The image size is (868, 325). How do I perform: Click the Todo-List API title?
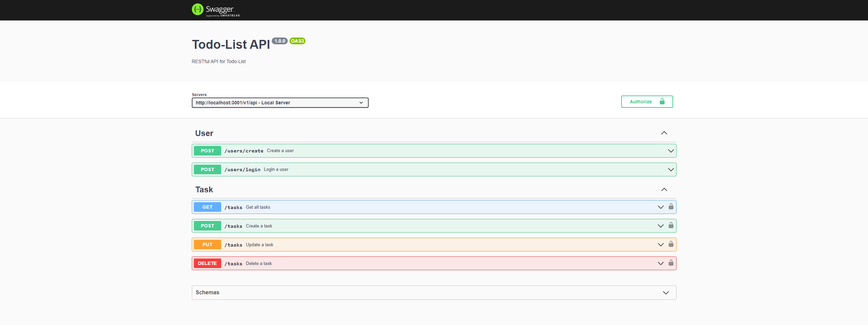coord(231,44)
